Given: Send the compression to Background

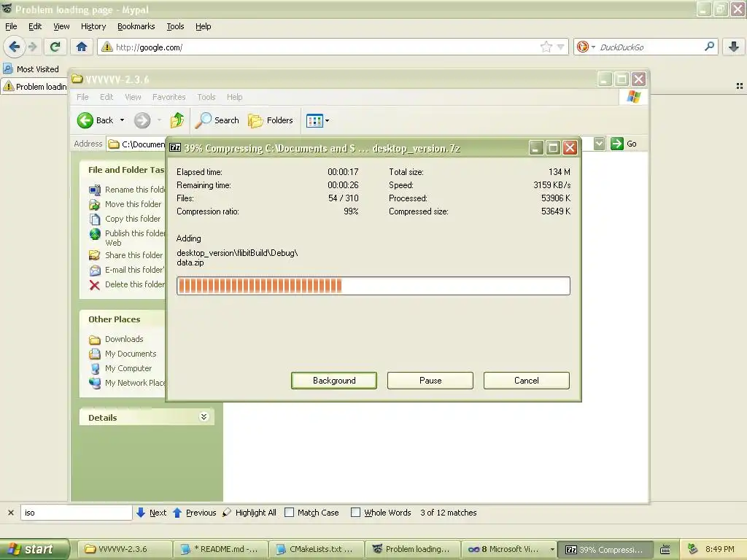Looking at the screenshot, I should [334, 381].
